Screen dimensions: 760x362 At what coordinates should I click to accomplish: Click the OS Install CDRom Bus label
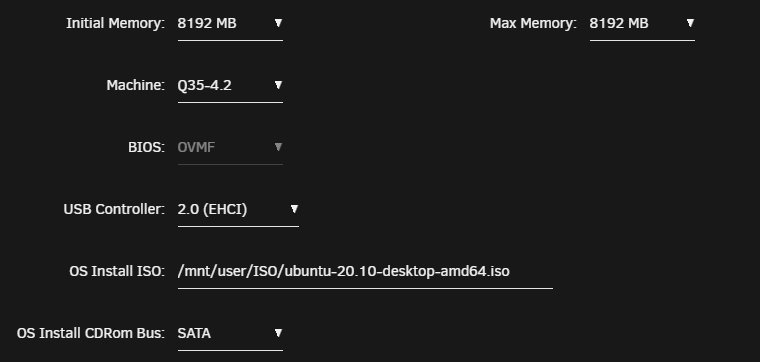[91, 333]
